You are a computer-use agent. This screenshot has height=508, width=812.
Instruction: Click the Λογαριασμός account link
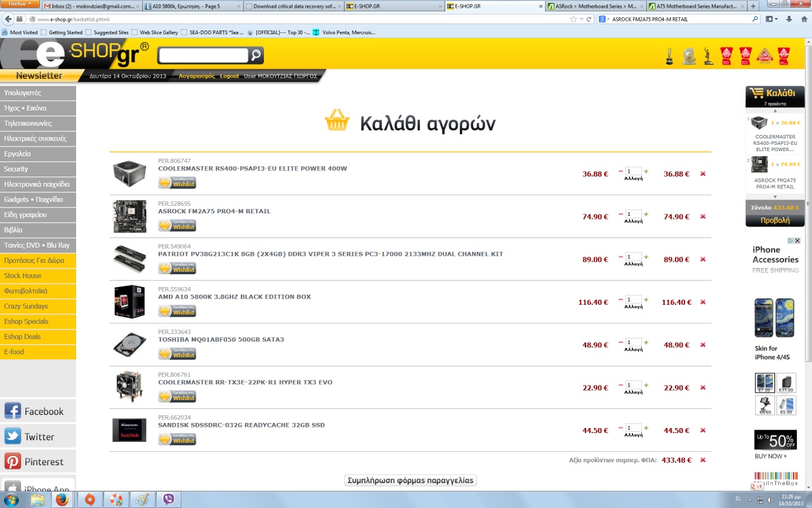click(197, 76)
